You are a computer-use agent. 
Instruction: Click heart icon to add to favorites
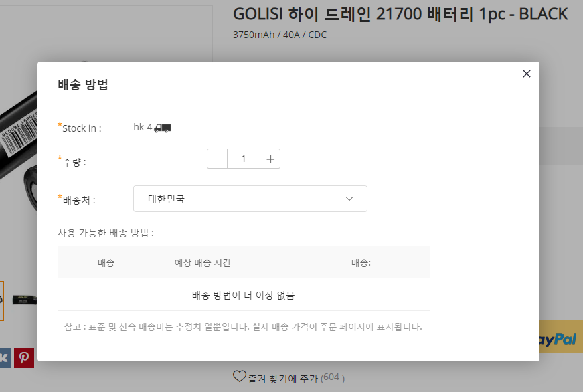240,377
